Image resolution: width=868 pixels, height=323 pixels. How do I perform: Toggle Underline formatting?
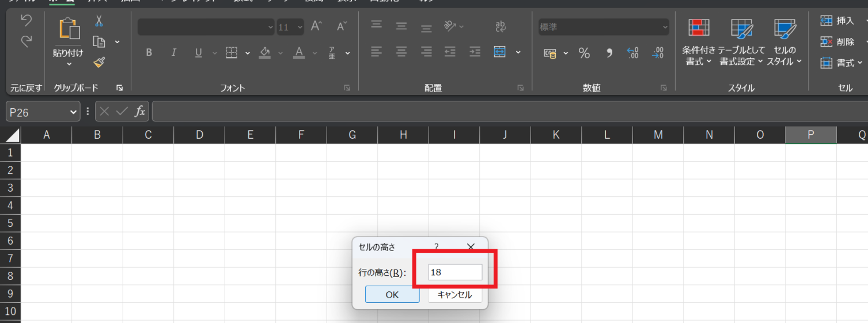click(x=199, y=52)
